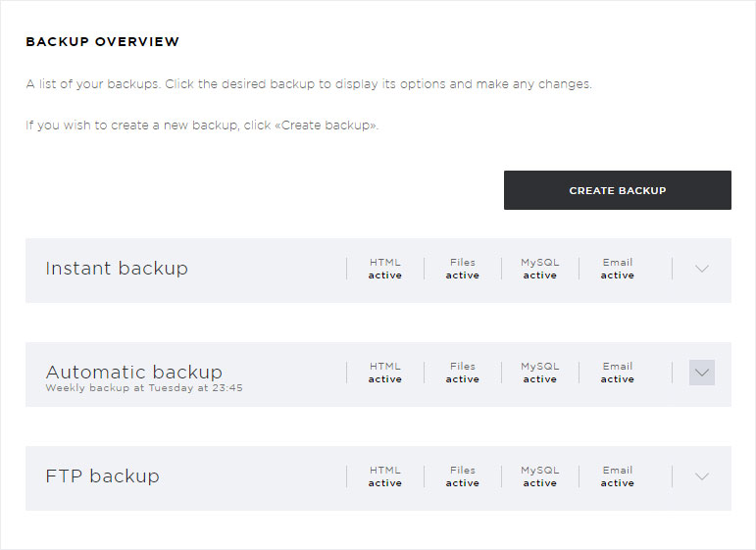Expand the FTP backup row chevron

pos(702,476)
